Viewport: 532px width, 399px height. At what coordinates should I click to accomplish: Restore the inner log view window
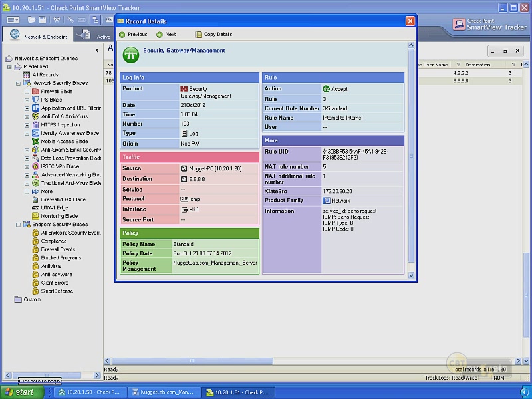[505, 51]
